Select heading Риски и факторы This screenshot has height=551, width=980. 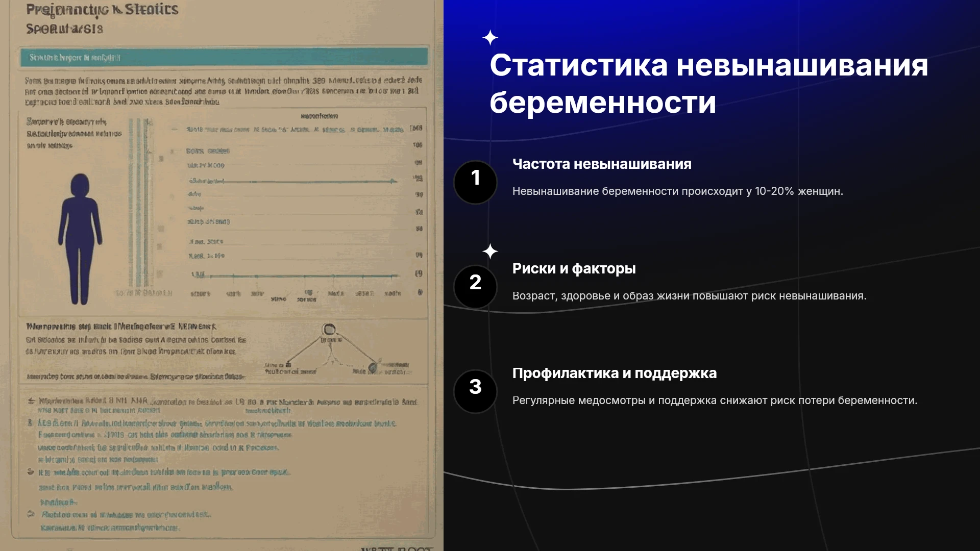point(574,269)
